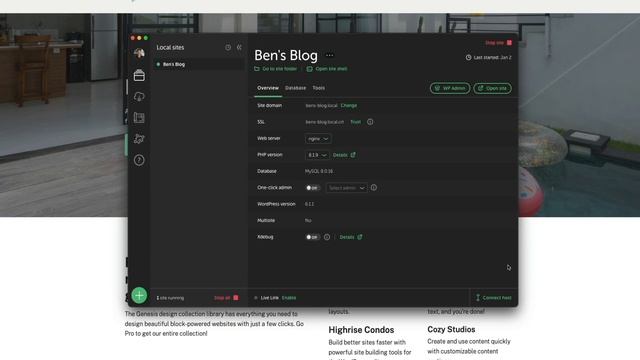This screenshot has width=640, height=360.
Task: Click the SSL info icon
Action: click(x=370, y=122)
